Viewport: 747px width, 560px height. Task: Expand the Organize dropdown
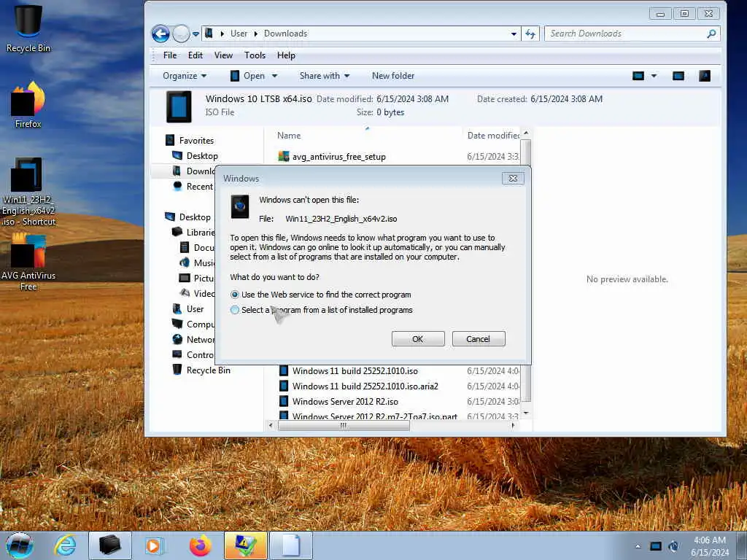pos(185,76)
